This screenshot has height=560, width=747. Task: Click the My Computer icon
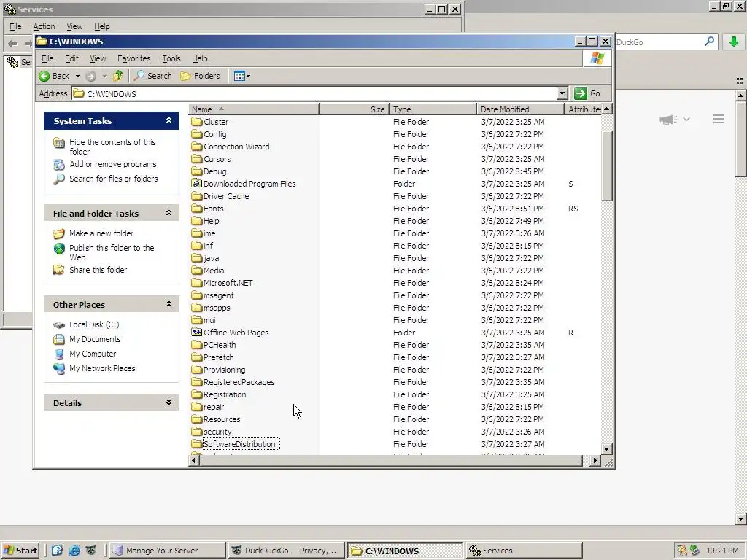[59, 354]
